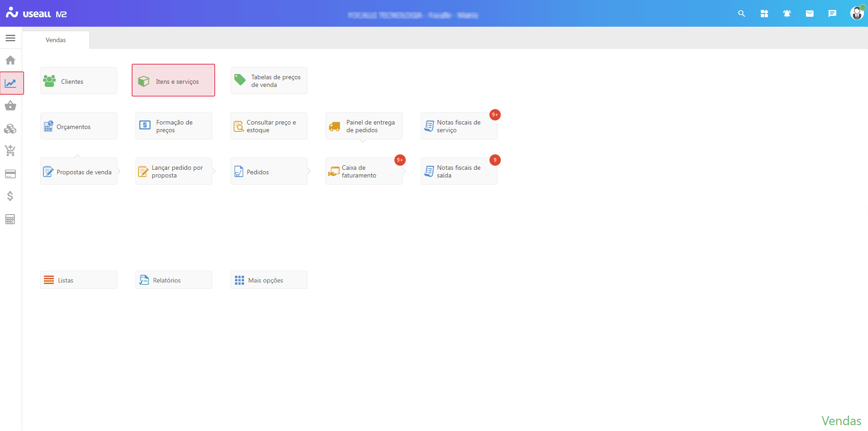Click the shopping cart sidebar icon
The image size is (868, 431).
[10, 151]
